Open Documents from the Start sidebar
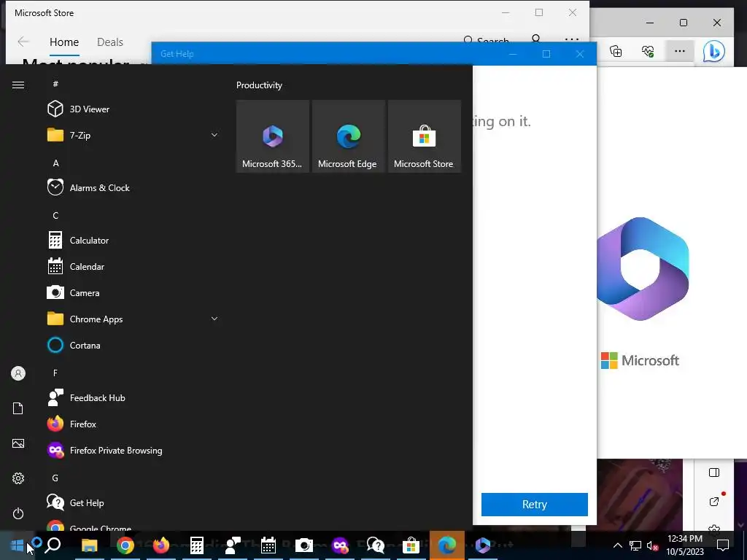747x560 pixels. (18, 408)
